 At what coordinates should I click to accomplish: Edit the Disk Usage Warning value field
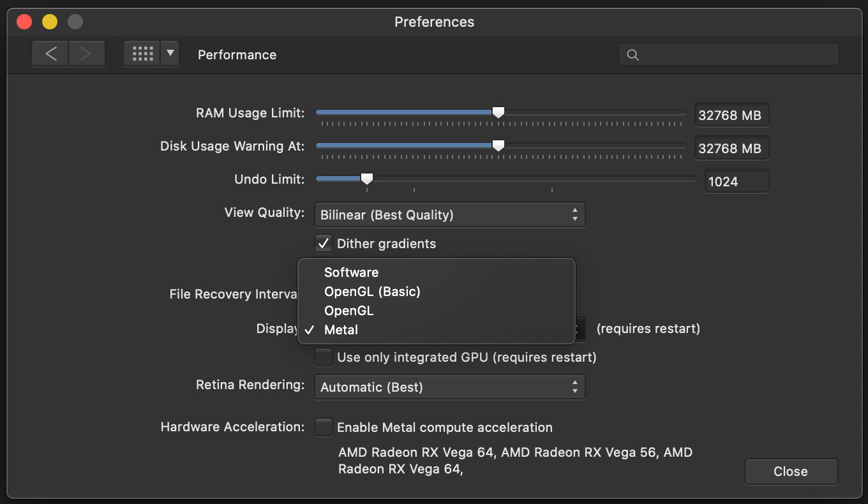click(731, 149)
